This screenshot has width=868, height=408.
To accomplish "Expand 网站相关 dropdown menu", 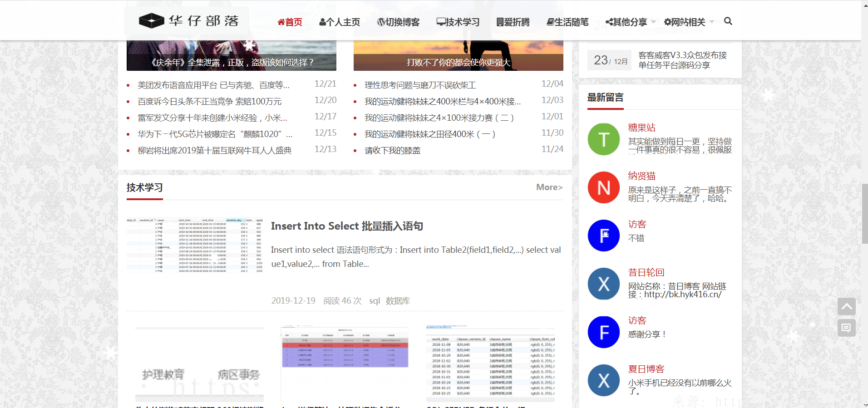I will pos(689,22).
